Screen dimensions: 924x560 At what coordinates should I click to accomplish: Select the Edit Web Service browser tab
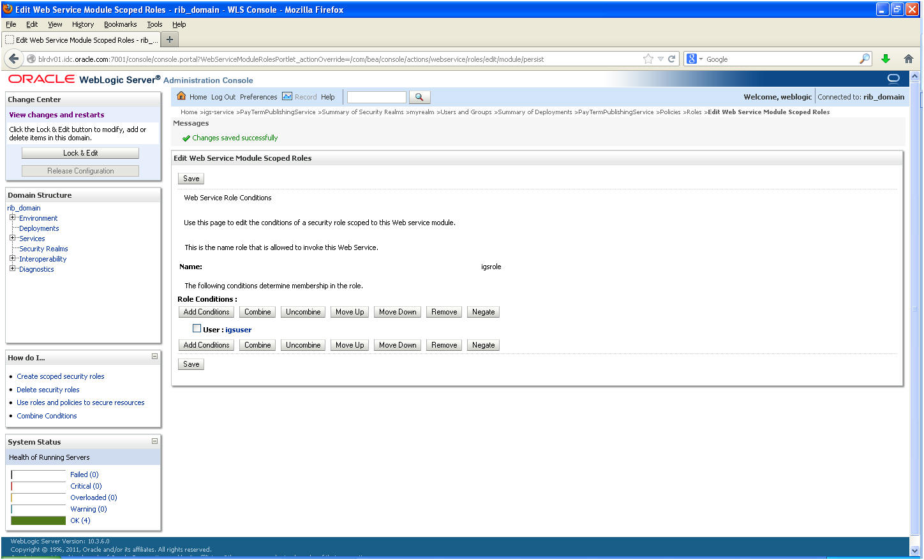81,40
